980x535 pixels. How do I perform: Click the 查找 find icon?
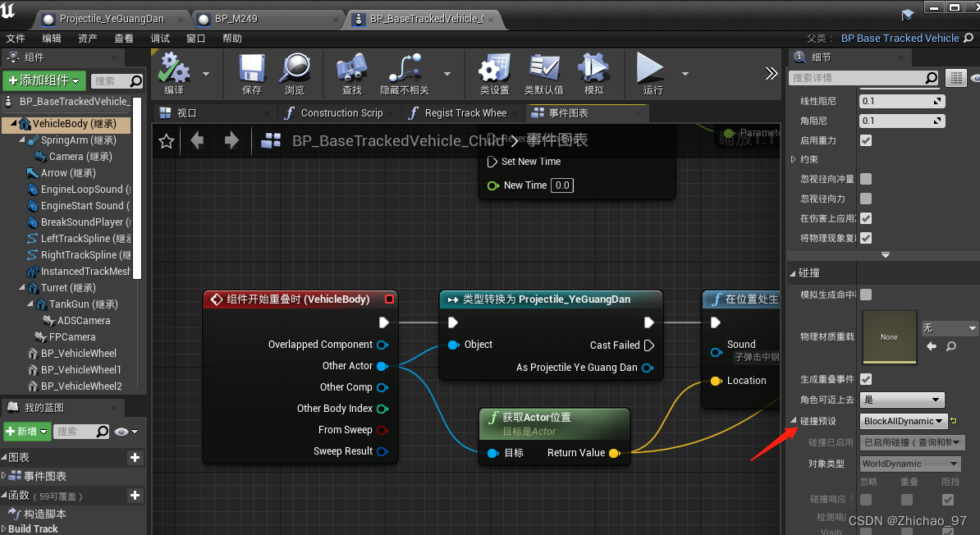(x=351, y=74)
